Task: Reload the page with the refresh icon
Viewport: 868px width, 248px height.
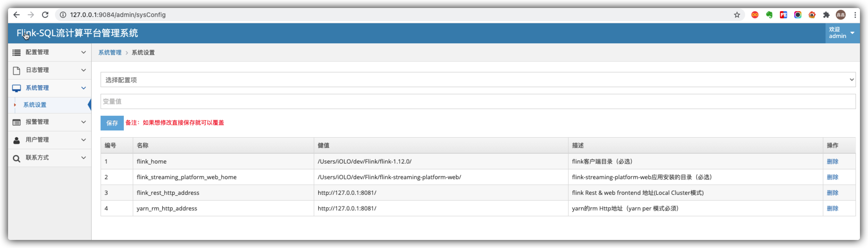Action: point(46,15)
